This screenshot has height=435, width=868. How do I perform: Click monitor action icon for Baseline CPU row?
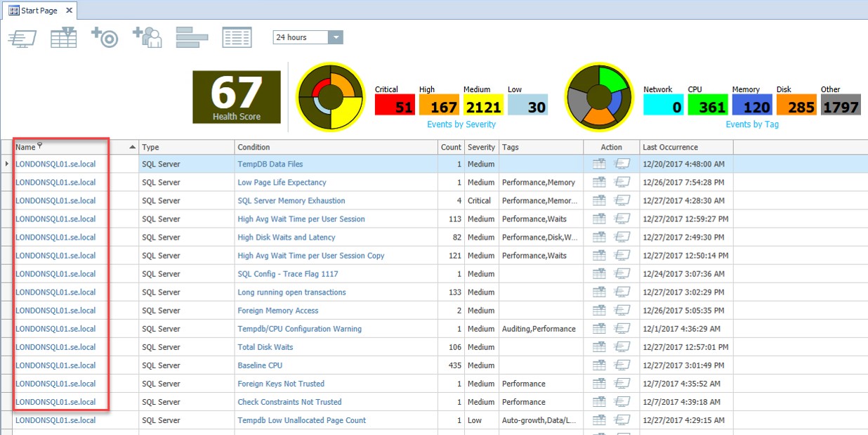(x=622, y=365)
